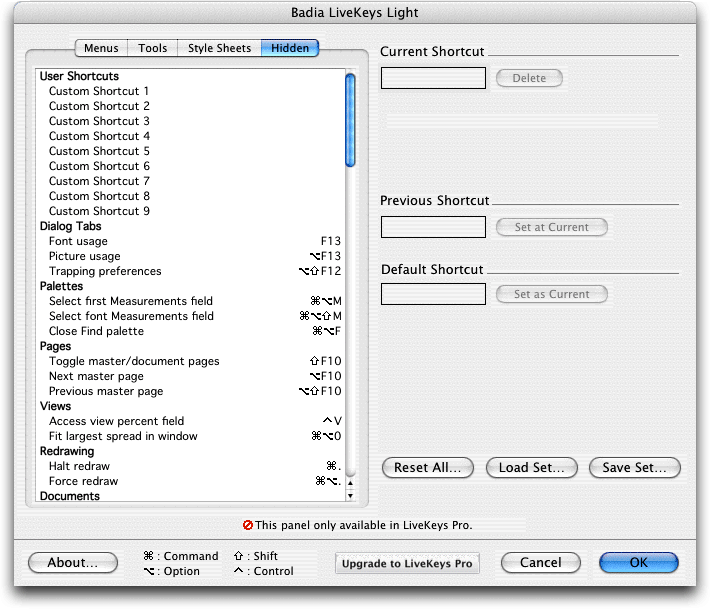
Task: Select Custom Shortcut 6
Action: tap(190, 166)
